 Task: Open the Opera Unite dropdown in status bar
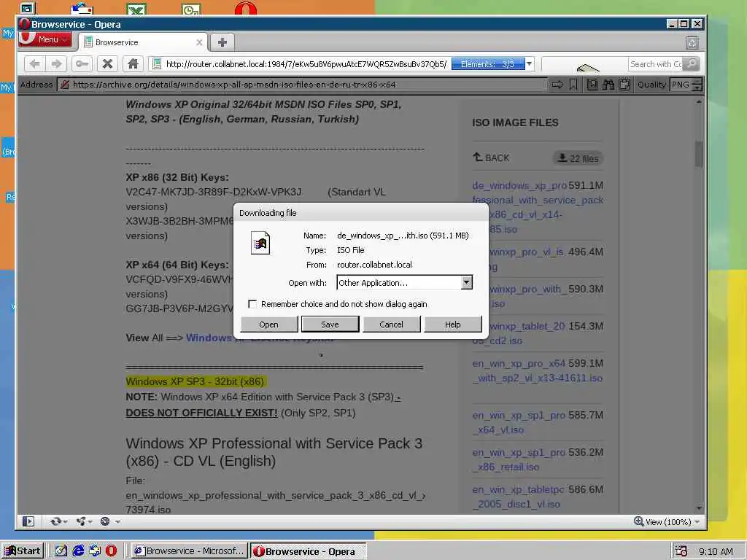click(85, 521)
